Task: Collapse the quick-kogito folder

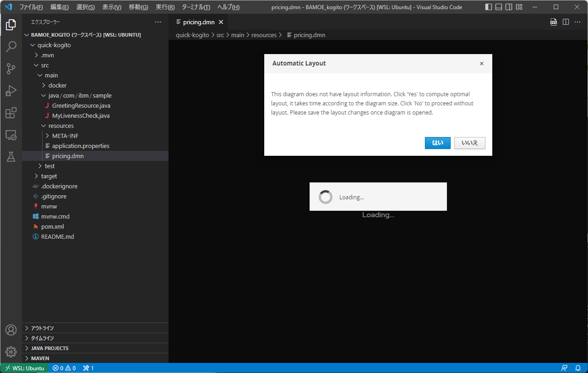Action: click(95, 45)
